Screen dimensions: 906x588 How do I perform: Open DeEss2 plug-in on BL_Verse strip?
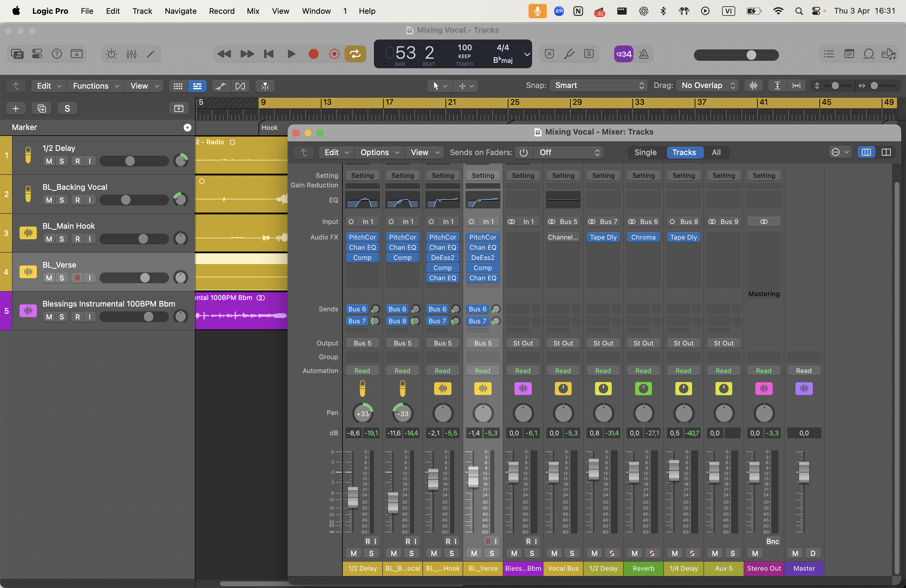click(x=483, y=257)
